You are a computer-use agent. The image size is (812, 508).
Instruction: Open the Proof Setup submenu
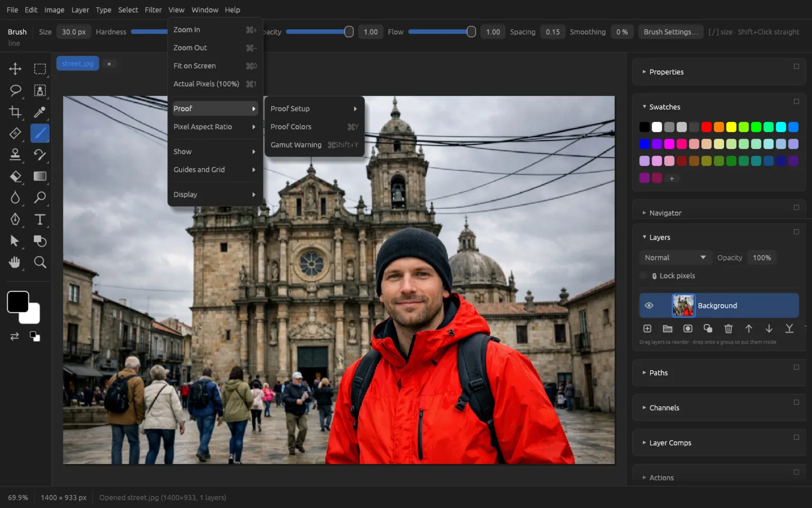(314, 109)
